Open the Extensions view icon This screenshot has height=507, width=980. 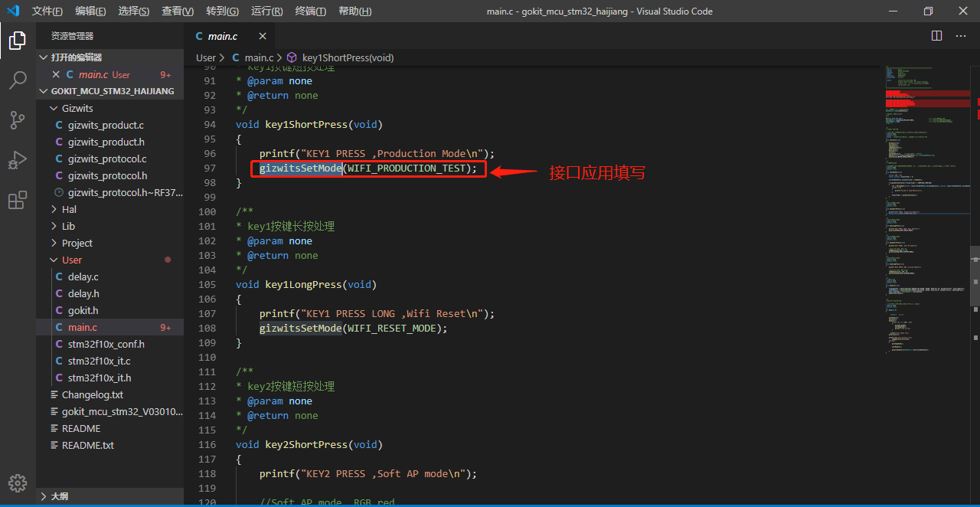tap(18, 201)
